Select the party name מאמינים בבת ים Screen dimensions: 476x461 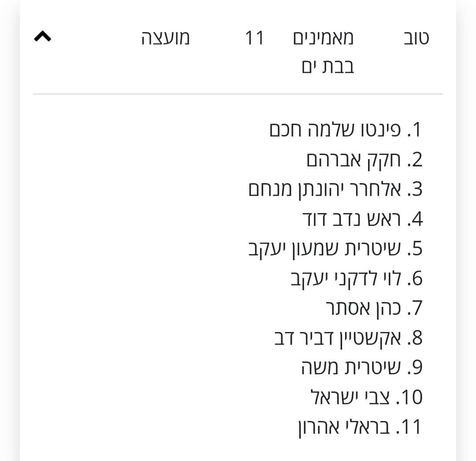324,52
